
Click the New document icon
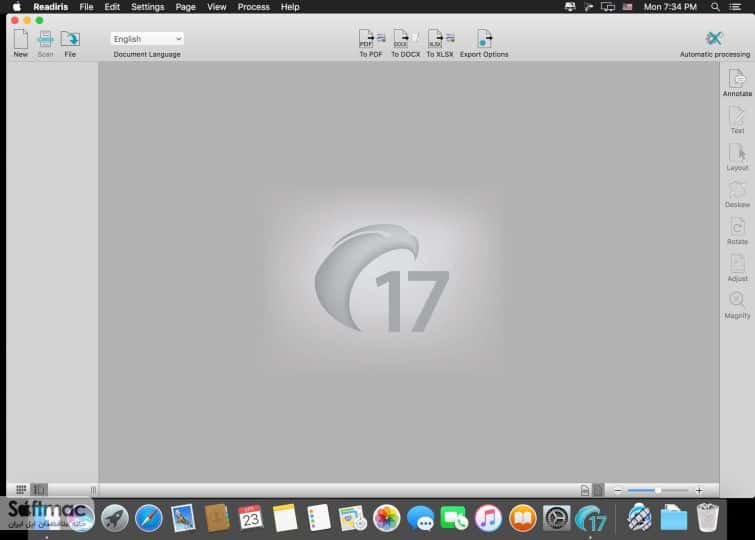(21, 39)
